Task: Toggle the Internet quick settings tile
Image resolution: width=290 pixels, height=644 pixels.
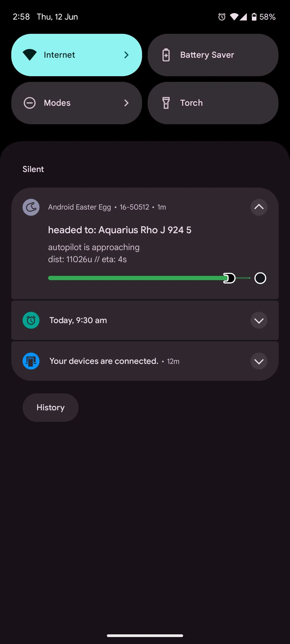Action: [67, 55]
